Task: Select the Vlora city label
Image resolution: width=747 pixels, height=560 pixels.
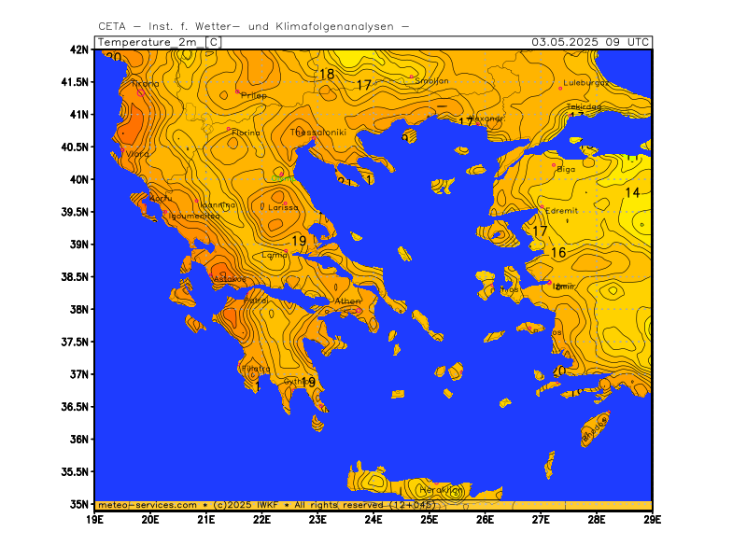Action: tap(137, 154)
